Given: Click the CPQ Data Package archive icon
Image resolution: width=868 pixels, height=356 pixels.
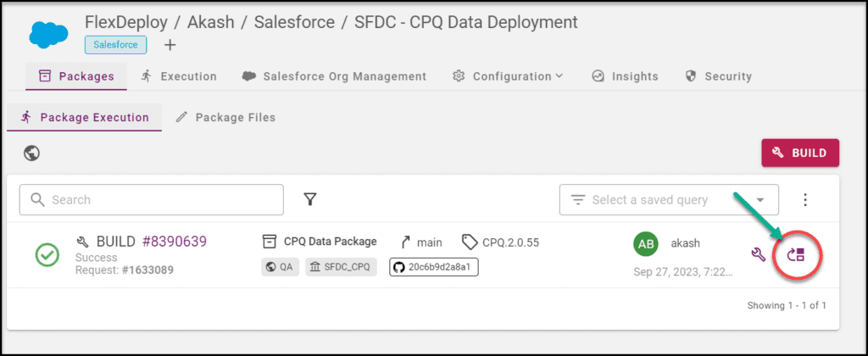Looking at the screenshot, I should coord(269,242).
